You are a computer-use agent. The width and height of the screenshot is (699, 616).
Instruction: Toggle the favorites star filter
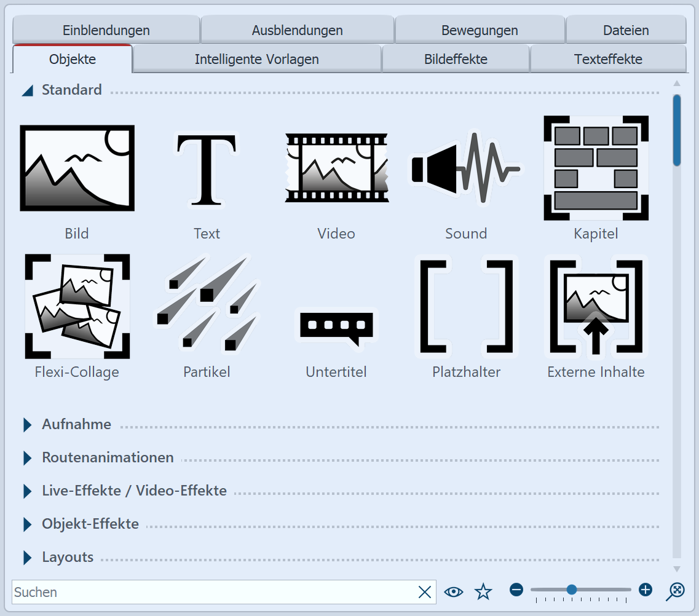[x=483, y=591]
